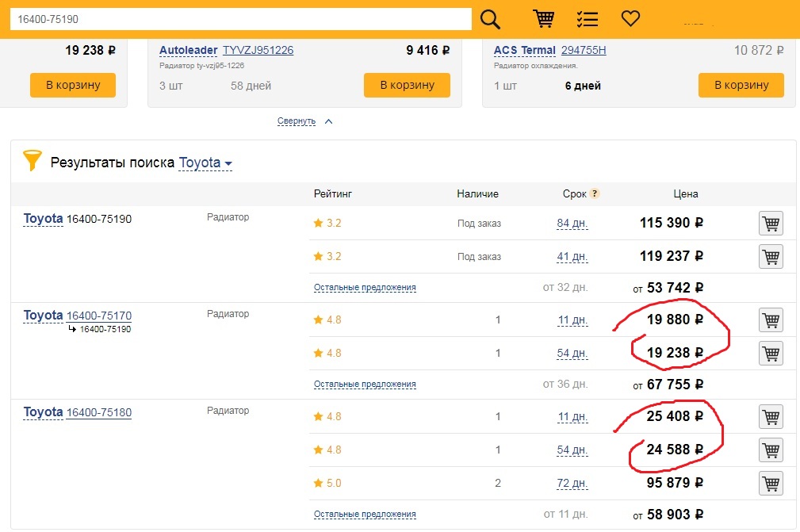Click the magnifying glass search icon
The width and height of the screenshot is (800, 532).
(491, 19)
